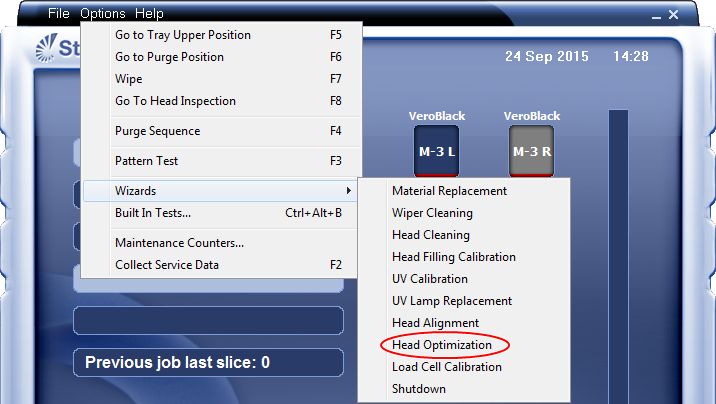
Task: Open Built In Tests dialog
Action: coord(153,213)
